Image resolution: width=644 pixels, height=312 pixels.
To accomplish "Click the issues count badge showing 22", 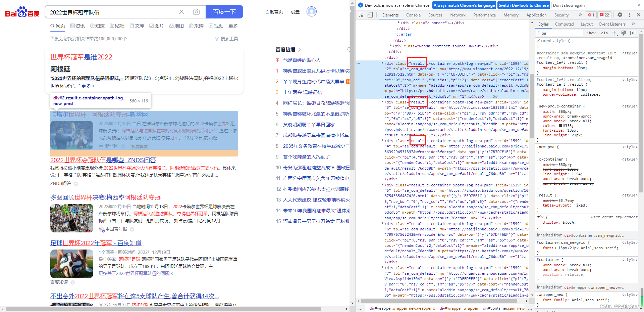I will coord(605,15).
